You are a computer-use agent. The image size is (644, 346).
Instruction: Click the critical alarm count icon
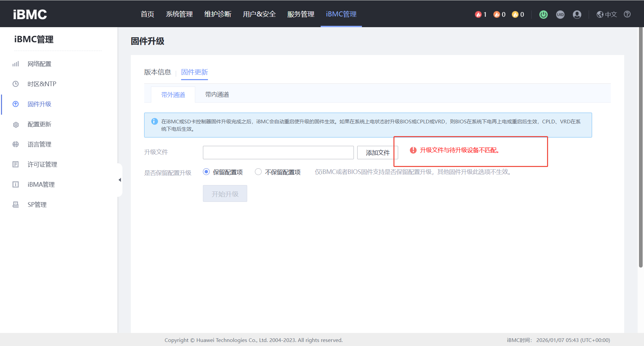(x=478, y=14)
